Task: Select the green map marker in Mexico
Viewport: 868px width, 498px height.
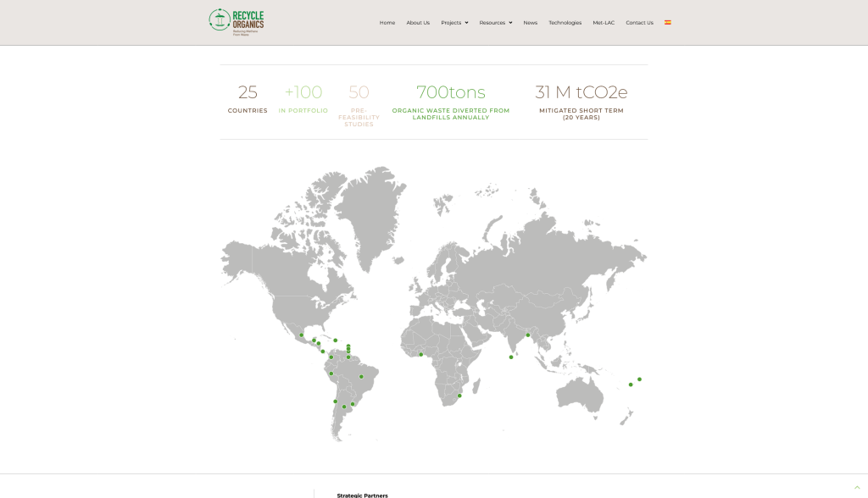Action: point(301,335)
